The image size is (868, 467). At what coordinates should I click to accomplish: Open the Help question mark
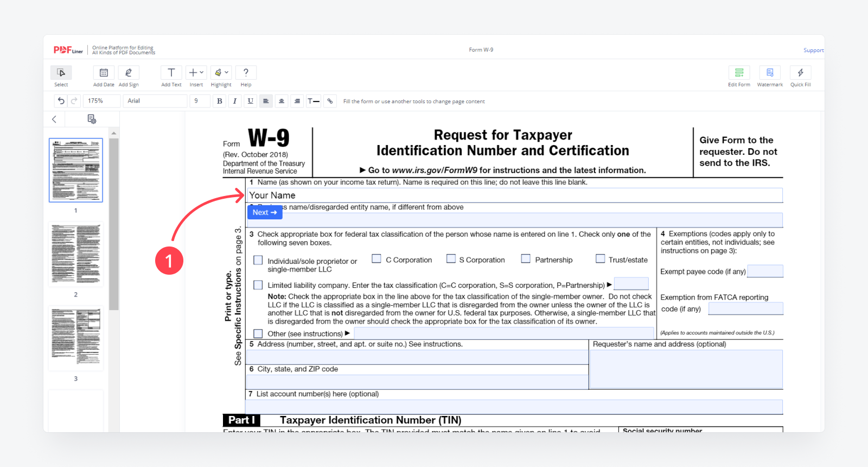pos(246,73)
